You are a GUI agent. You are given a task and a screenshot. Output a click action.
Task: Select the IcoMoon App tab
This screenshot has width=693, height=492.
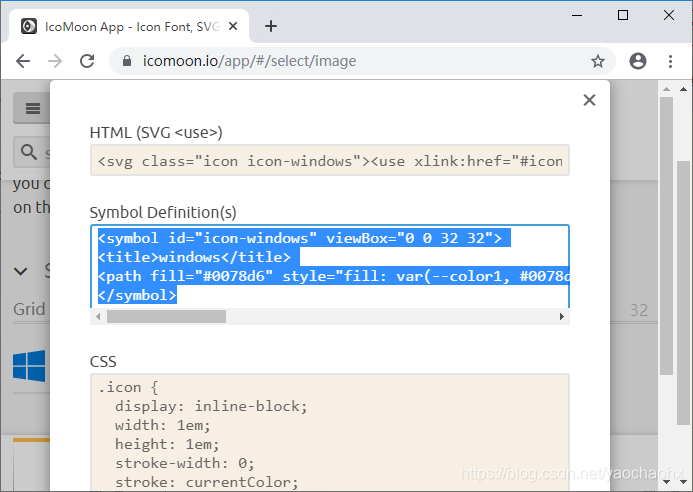point(129,27)
